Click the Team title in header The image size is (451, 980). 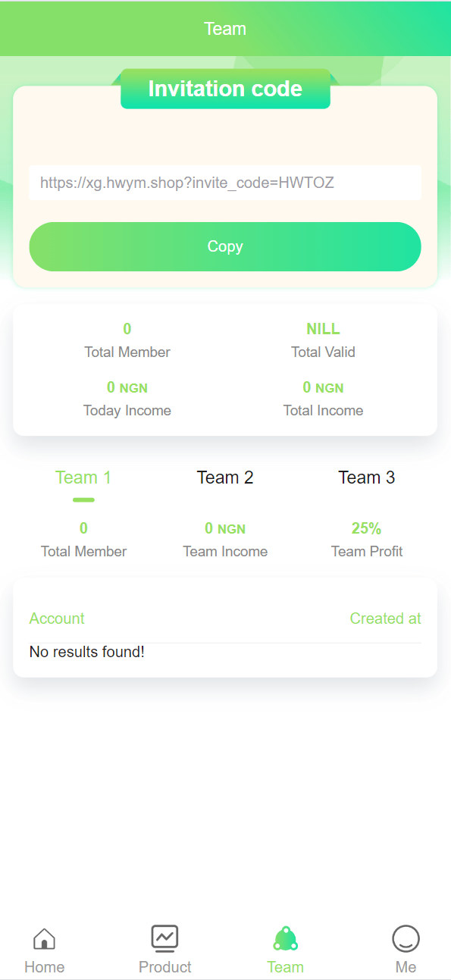225,29
